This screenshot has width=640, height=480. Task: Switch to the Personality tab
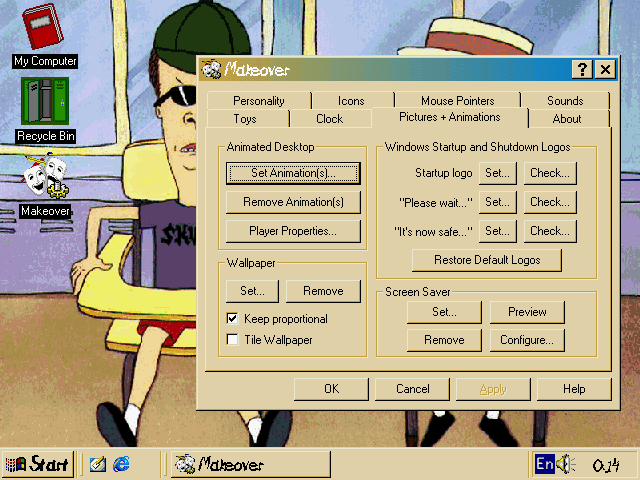click(x=259, y=101)
